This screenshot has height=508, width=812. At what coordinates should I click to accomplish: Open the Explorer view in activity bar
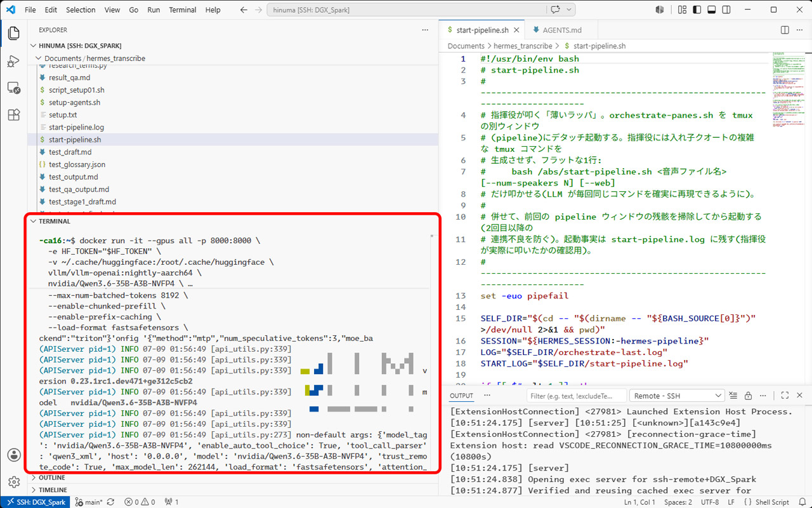click(13, 34)
